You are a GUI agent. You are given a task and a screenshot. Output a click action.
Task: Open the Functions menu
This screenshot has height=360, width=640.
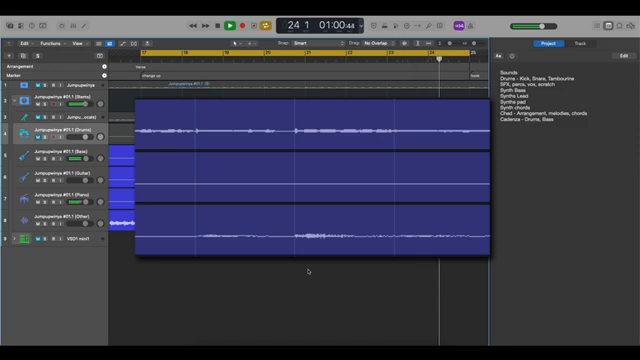point(53,43)
